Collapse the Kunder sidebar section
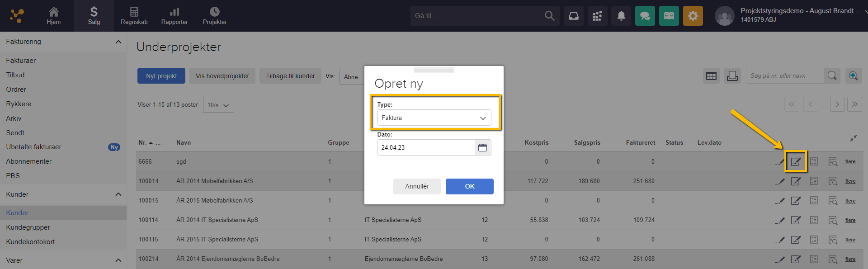 point(118,194)
